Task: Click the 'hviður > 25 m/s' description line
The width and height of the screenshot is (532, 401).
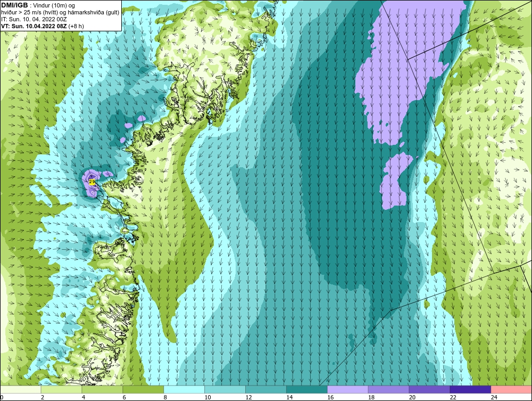Action: coord(60,12)
